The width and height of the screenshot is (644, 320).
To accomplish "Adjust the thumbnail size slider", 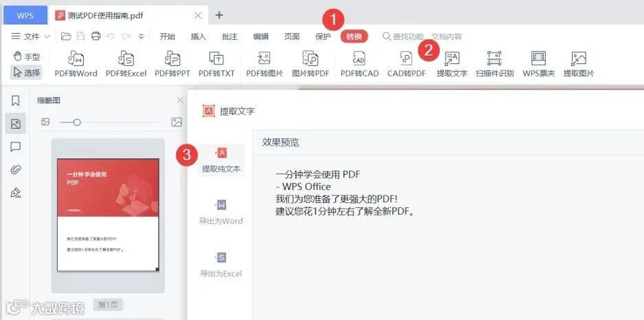I will tap(76, 122).
